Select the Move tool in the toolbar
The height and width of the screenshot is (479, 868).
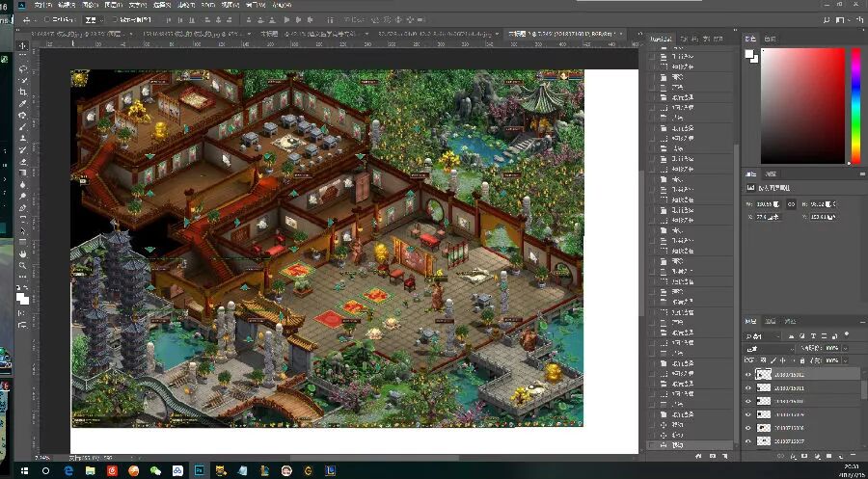[22, 46]
